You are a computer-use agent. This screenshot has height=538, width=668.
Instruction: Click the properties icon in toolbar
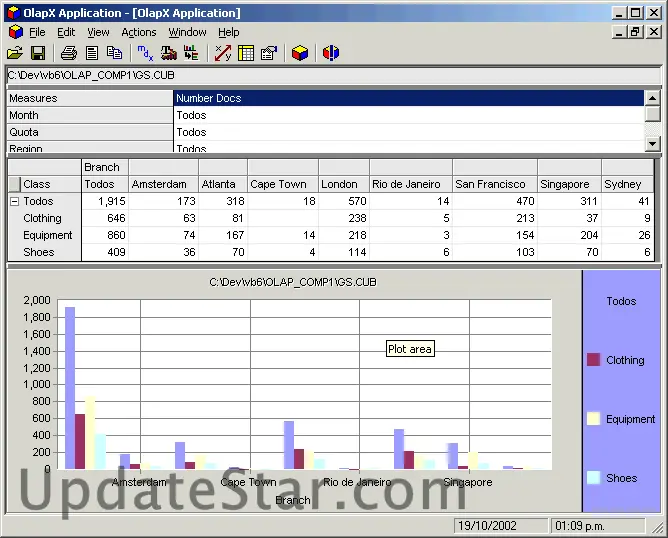pyautogui.click(x=268, y=53)
